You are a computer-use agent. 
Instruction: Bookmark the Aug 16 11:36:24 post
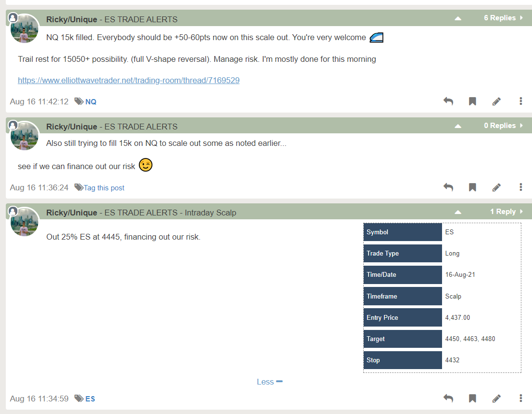473,187
